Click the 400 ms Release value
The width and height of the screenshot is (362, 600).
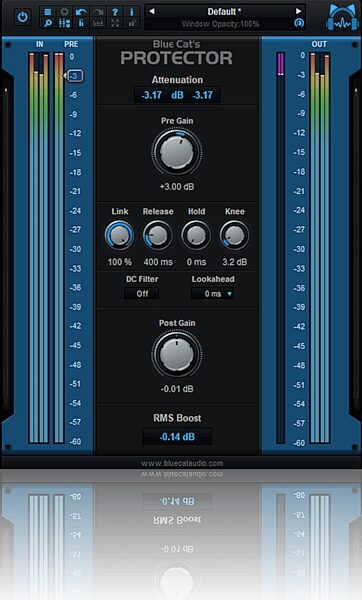(x=158, y=262)
